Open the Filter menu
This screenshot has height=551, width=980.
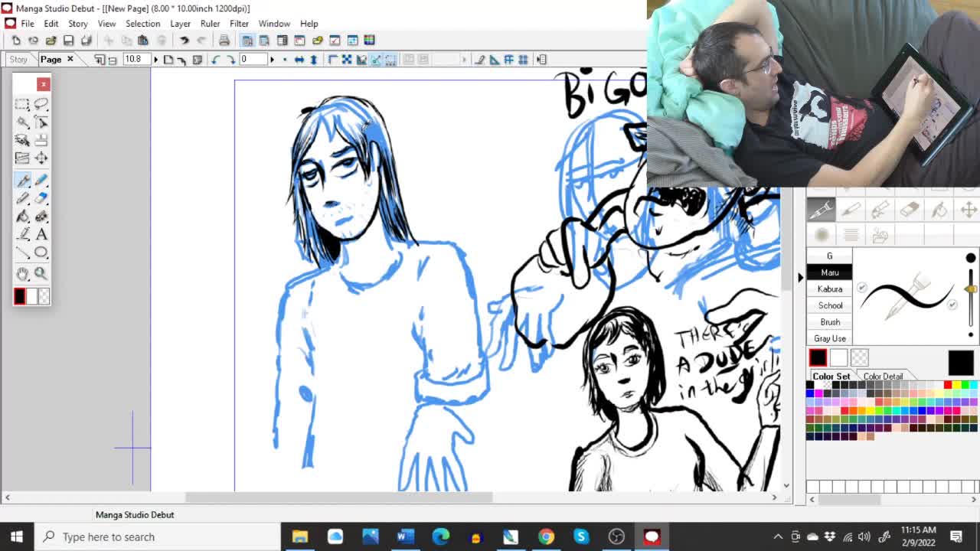click(x=239, y=24)
